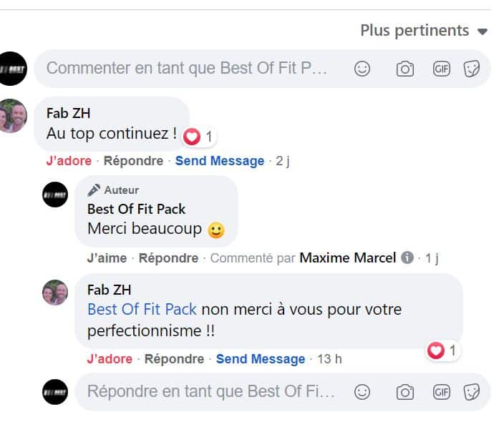Toggle J'aime on the "Merci beaucoup" reply
Screen dimensions: 504x422
pos(107,258)
